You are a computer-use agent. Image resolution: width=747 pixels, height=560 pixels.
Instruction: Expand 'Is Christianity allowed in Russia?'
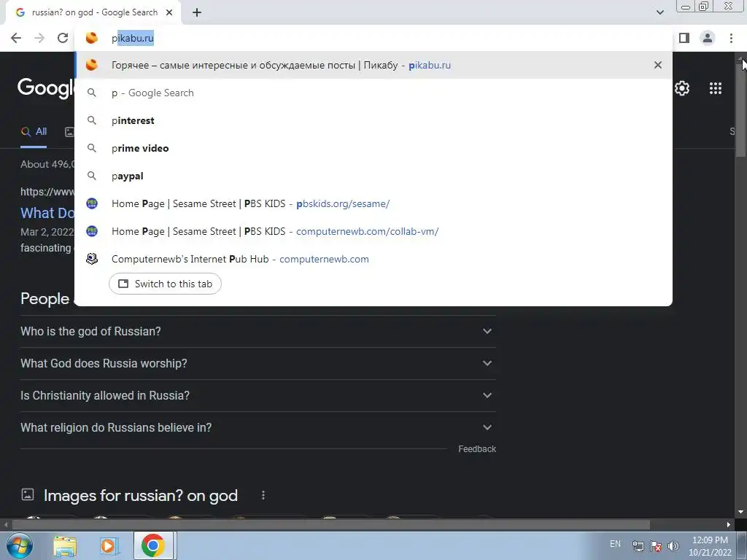[258, 396]
